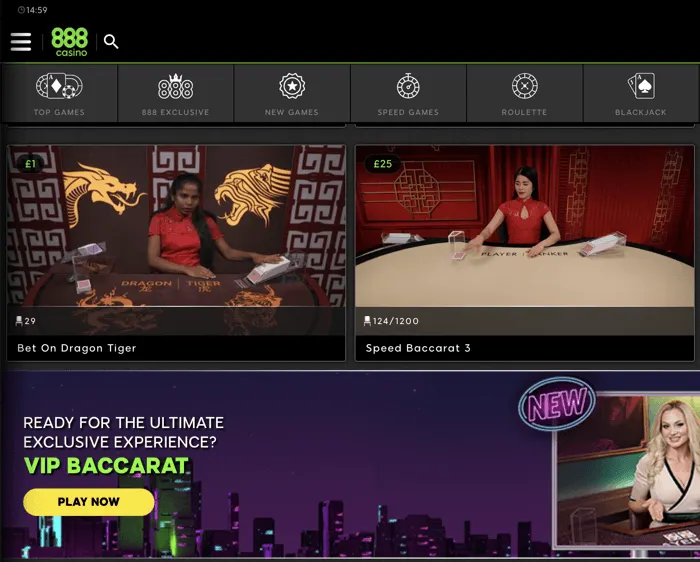Select the Blackjack cards icon

pos(641,86)
